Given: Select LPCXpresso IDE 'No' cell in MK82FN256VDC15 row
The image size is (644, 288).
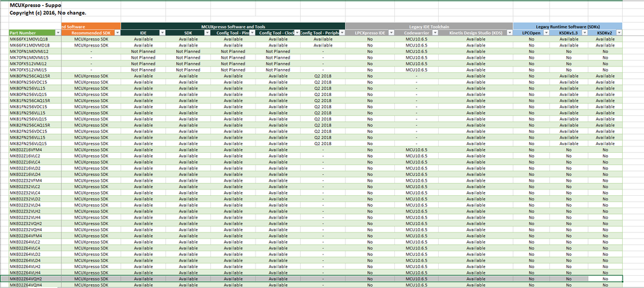Looking at the screenshot, I should click(370, 131).
